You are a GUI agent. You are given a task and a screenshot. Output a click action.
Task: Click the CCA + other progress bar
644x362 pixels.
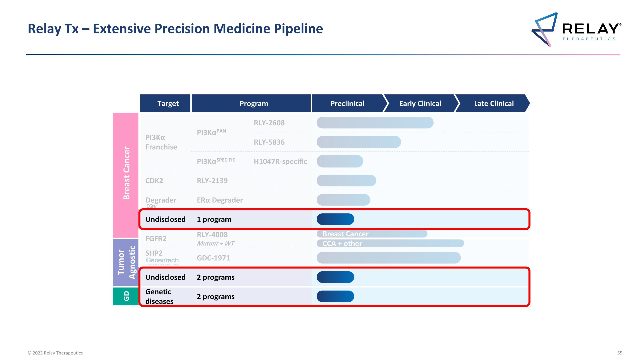pos(390,243)
